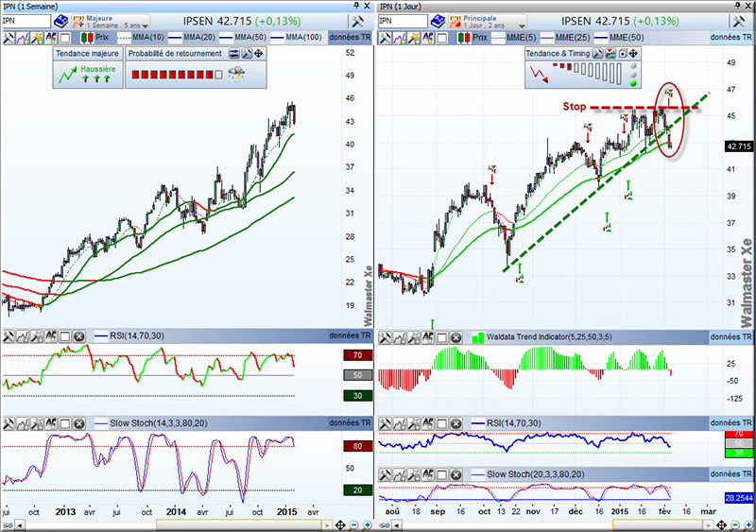Click magic wand icon in daily toolbar
Viewport: 756px width, 532px height.
(414, 38)
